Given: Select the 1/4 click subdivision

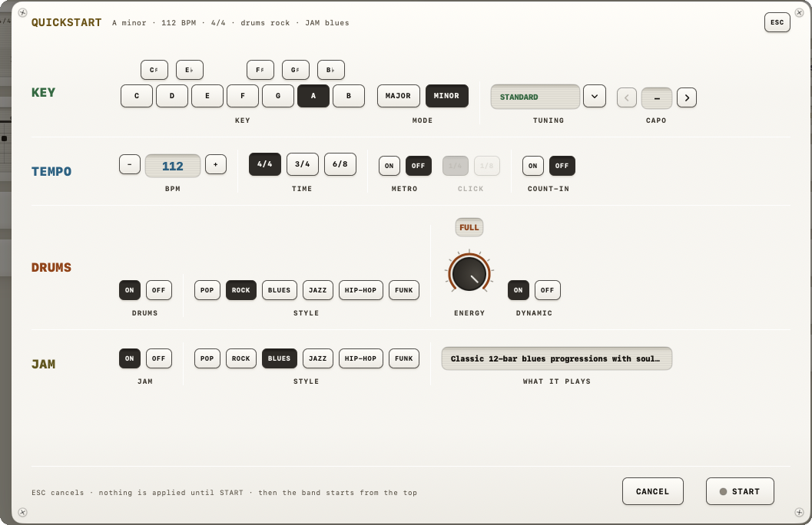Looking at the screenshot, I should pos(456,166).
